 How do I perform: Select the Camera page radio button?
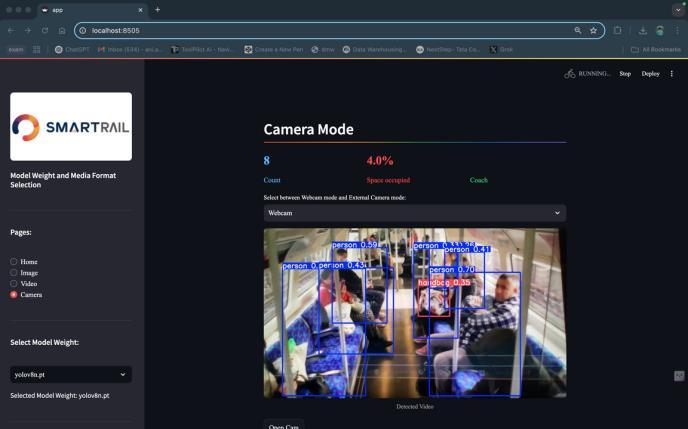pyautogui.click(x=14, y=294)
